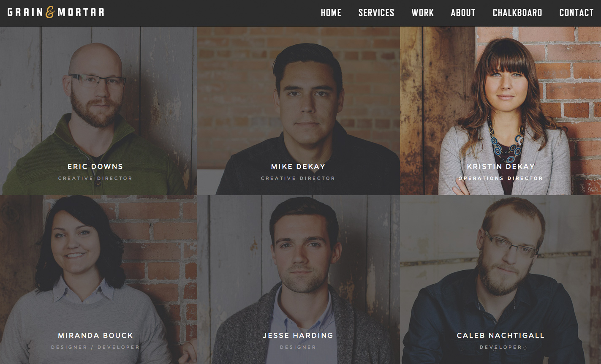This screenshot has width=601, height=364.
Task: Go to the Services page
Action: [376, 13]
